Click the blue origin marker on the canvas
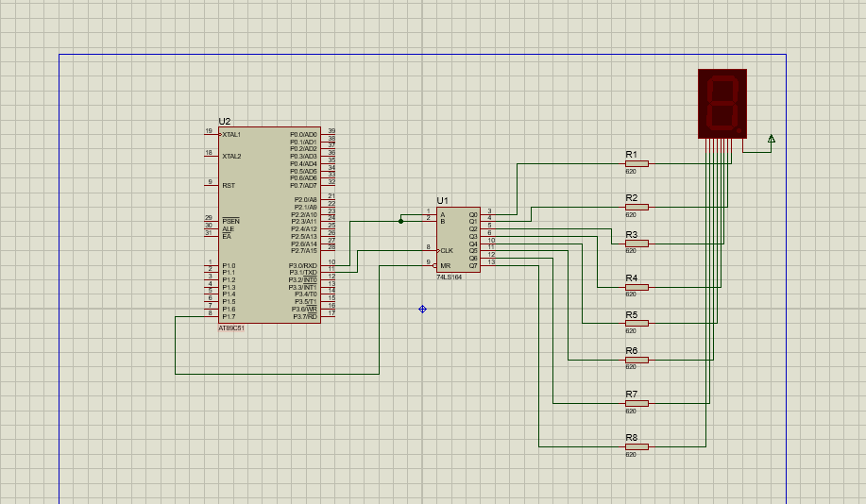The height and width of the screenshot is (504, 866). pos(422,310)
